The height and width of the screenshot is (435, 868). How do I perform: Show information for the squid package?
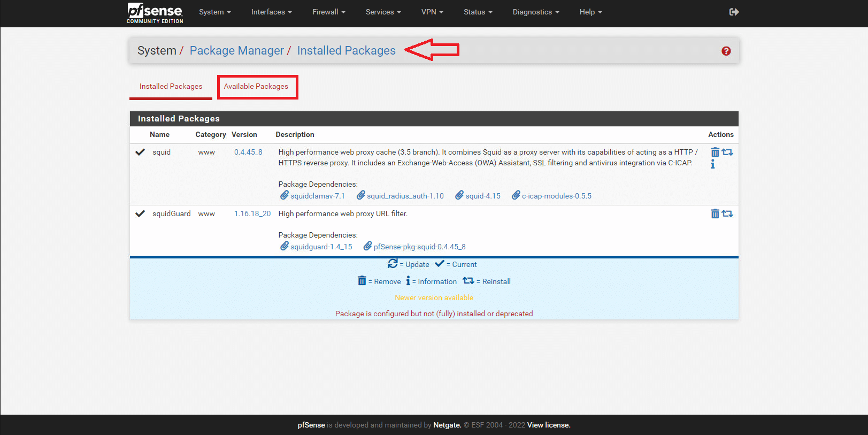pyautogui.click(x=712, y=164)
